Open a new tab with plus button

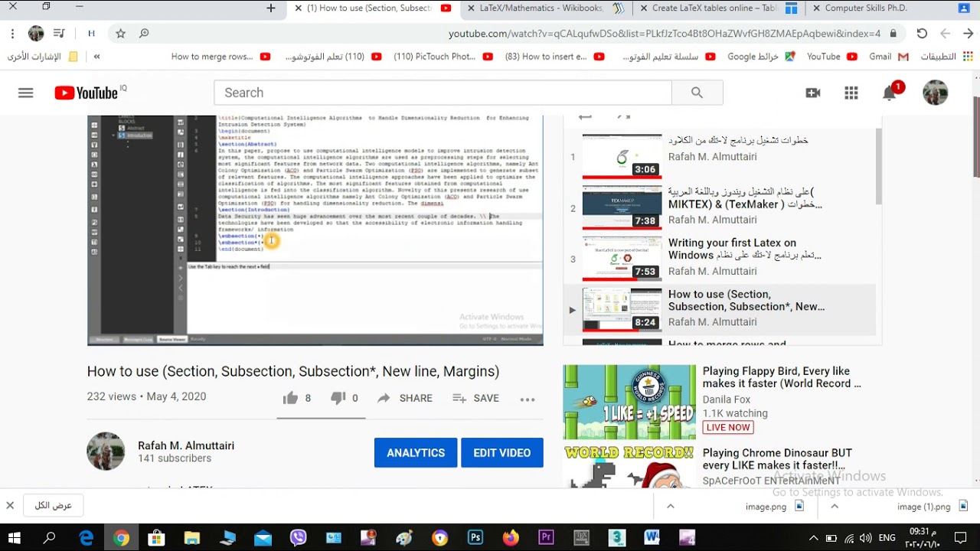click(x=271, y=8)
